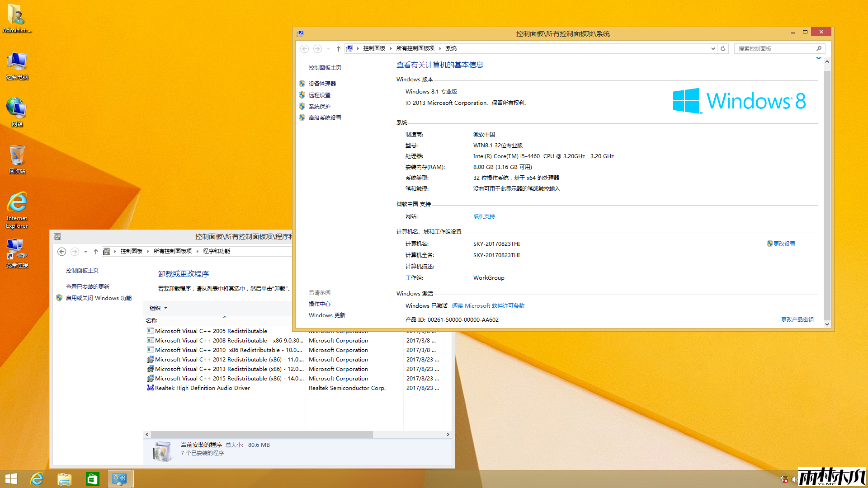The height and width of the screenshot is (488, 868).
Task: Select Realtek High Definition Audio Driver entry
Action: pos(202,388)
